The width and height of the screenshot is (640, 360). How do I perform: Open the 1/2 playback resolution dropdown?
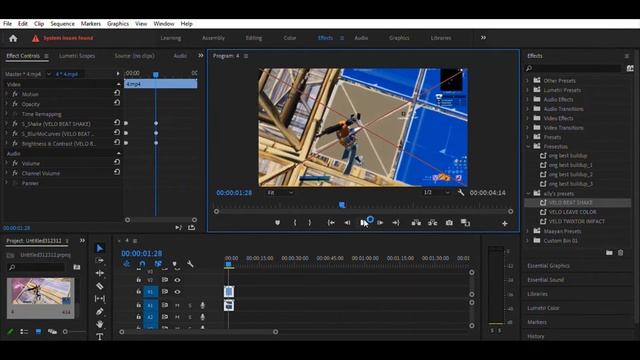436,192
